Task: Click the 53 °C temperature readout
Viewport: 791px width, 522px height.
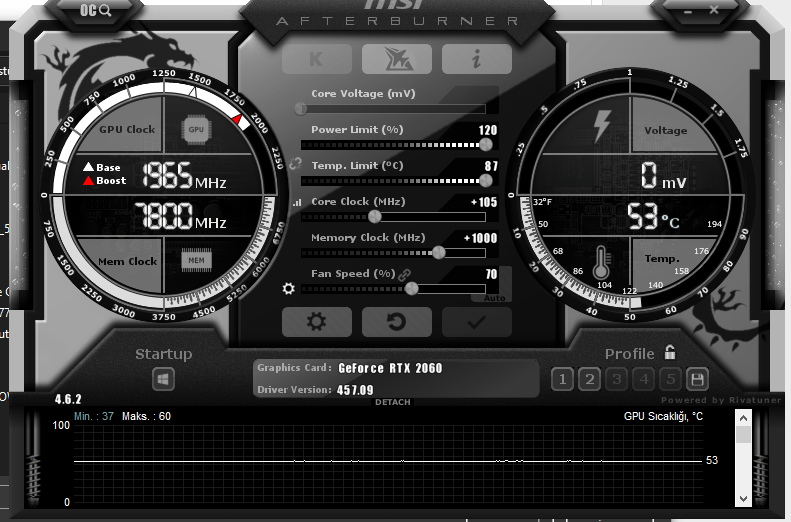Action: pos(653,217)
